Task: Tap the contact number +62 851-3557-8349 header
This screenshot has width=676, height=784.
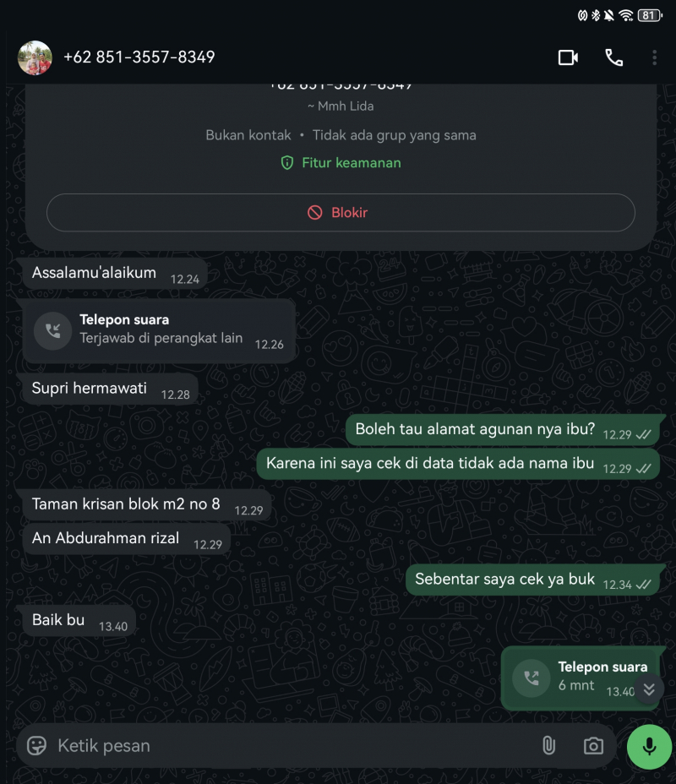Action: (x=141, y=57)
